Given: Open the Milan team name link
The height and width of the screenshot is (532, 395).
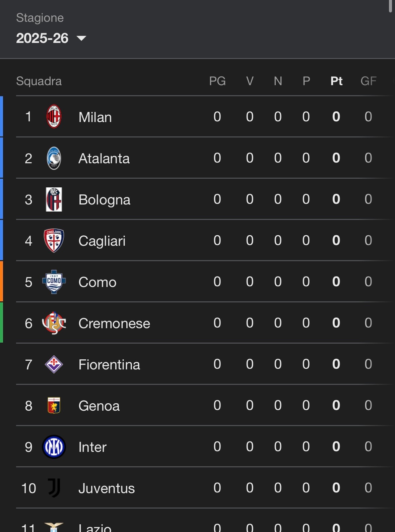Looking at the screenshot, I should (95, 117).
